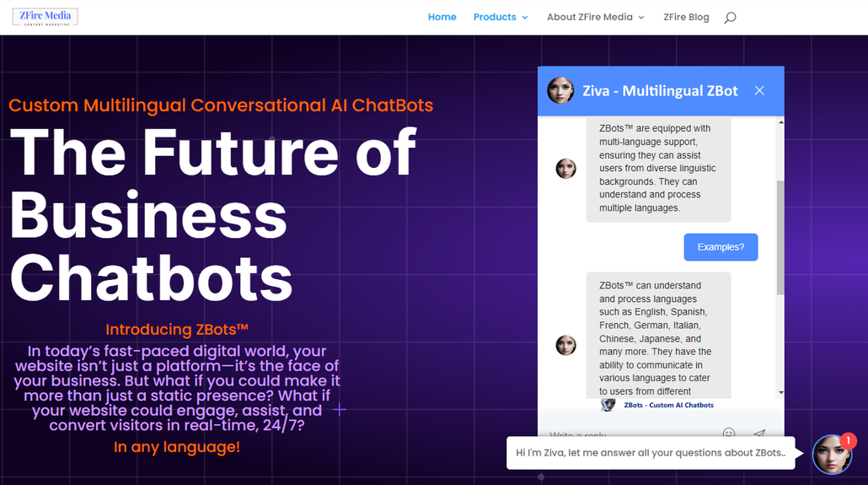The width and height of the screenshot is (868, 485).
Task: Click the send message icon
Action: coord(759,433)
